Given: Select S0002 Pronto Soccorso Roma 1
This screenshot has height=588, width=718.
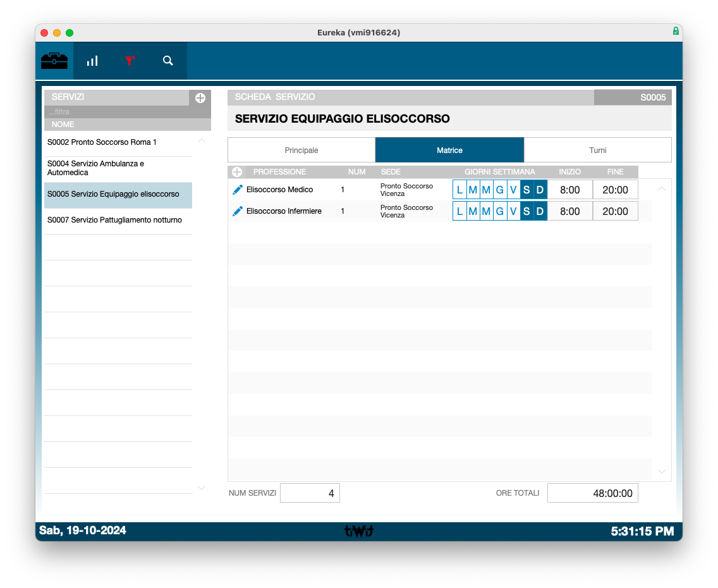Looking at the screenshot, I should pyautogui.click(x=118, y=142).
